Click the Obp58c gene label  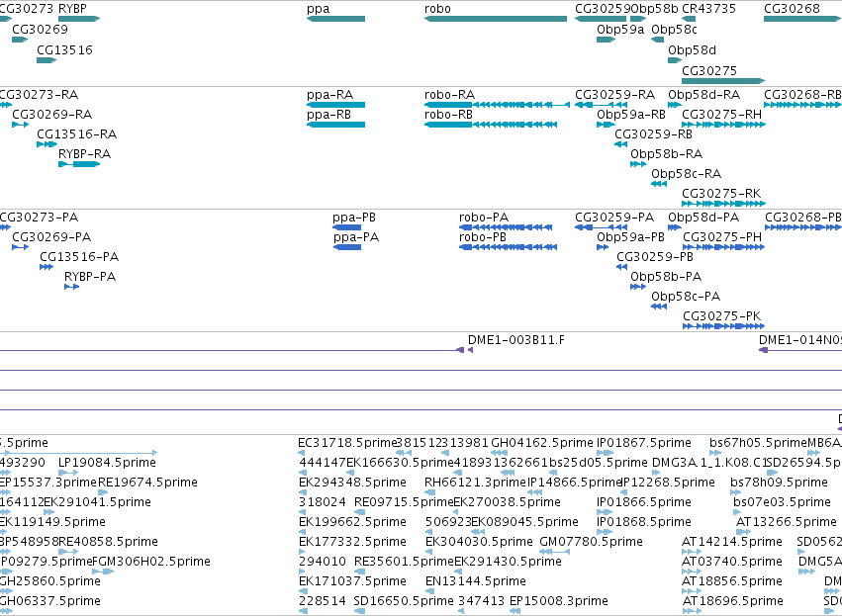tap(674, 29)
